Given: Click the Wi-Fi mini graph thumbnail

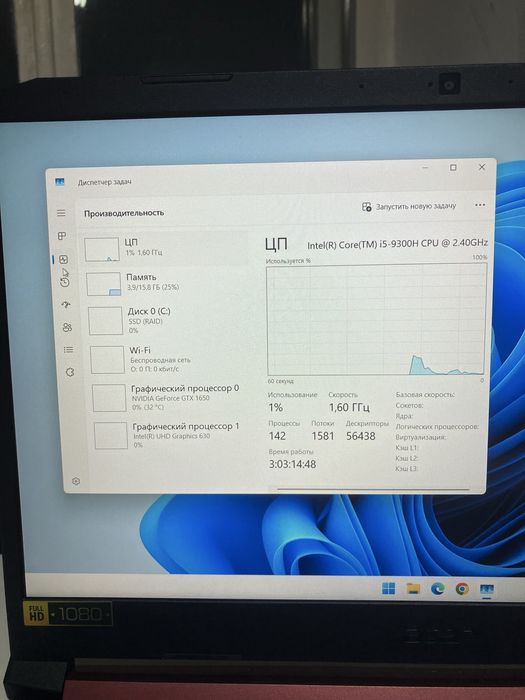Looking at the screenshot, I should click(x=107, y=359).
